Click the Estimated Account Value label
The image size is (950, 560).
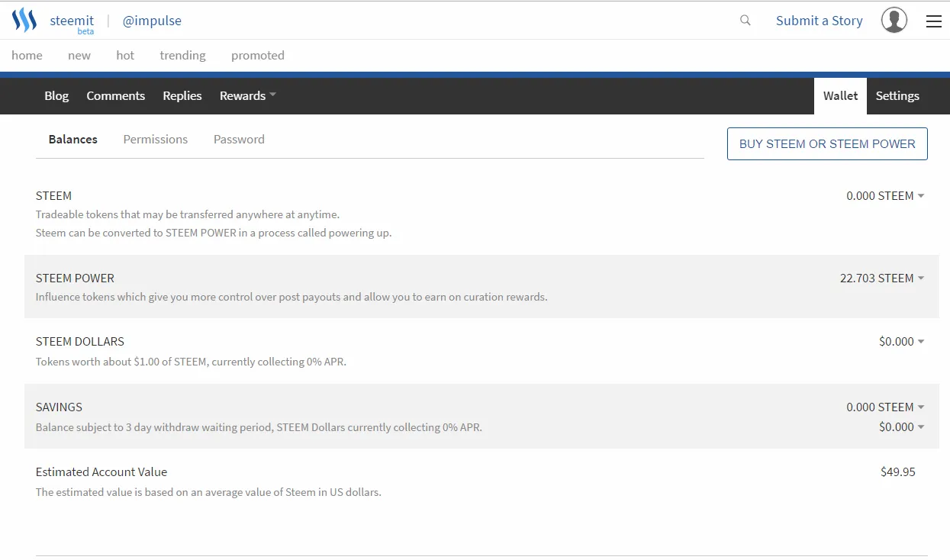(x=101, y=472)
